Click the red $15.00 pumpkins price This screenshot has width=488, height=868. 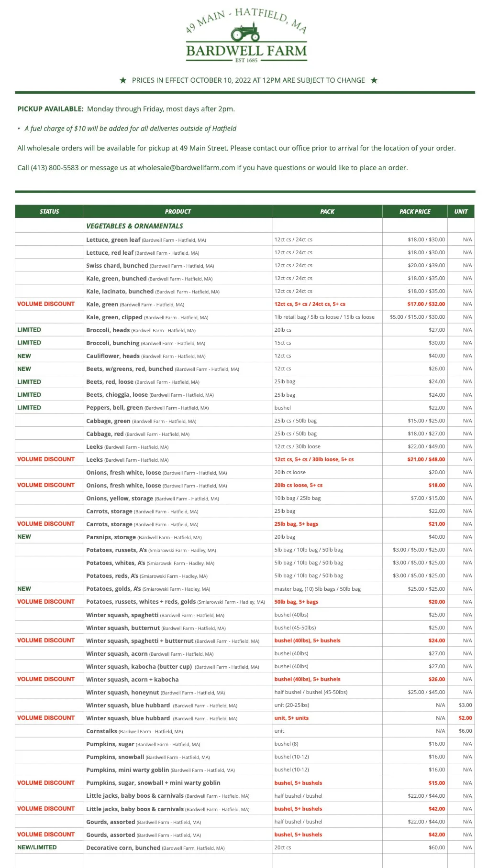pyautogui.click(x=437, y=783)
